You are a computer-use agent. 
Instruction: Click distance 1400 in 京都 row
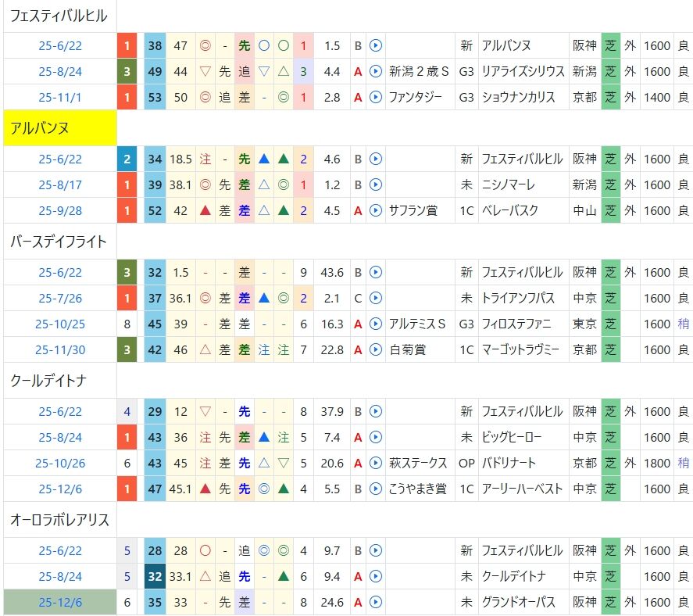pyautogui.click(x=657, y=97)
